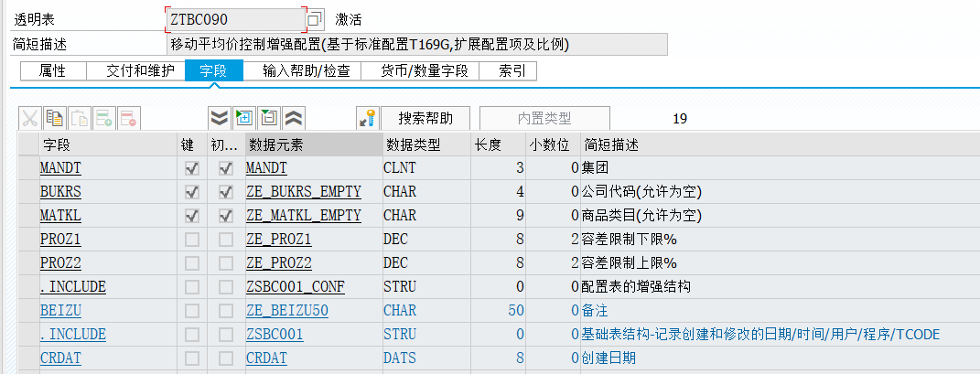The image size is (980, 374).
Task: Click the Cut row icon in table toolbar
Action: tap(30, 118)
